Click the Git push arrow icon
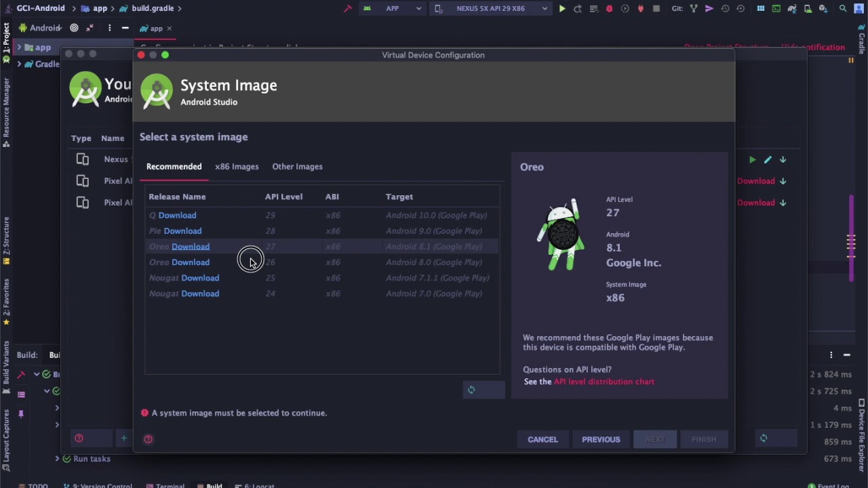 coord(709,9)
